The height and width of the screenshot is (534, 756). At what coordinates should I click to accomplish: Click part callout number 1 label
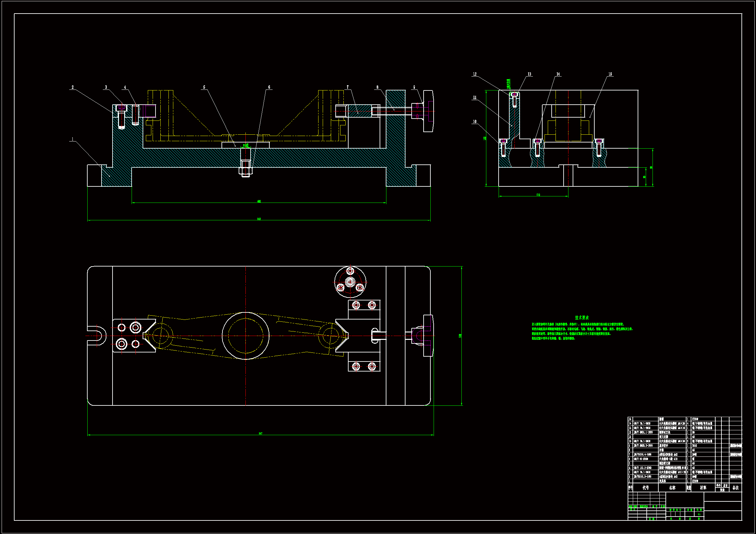[72, 139]
